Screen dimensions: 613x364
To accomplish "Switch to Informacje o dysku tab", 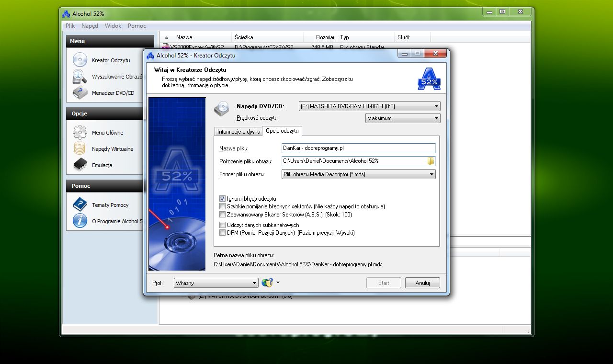I will (x=238, y=132).
